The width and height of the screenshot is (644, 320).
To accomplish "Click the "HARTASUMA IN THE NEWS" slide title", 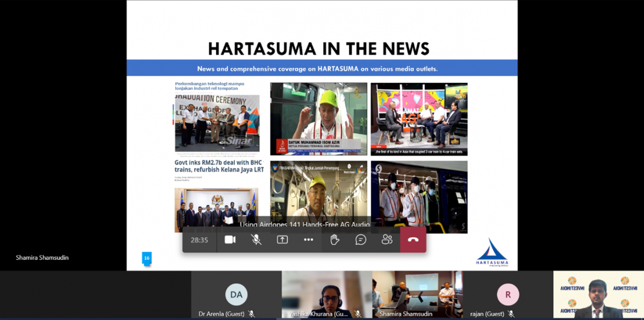I will (319, 49).
